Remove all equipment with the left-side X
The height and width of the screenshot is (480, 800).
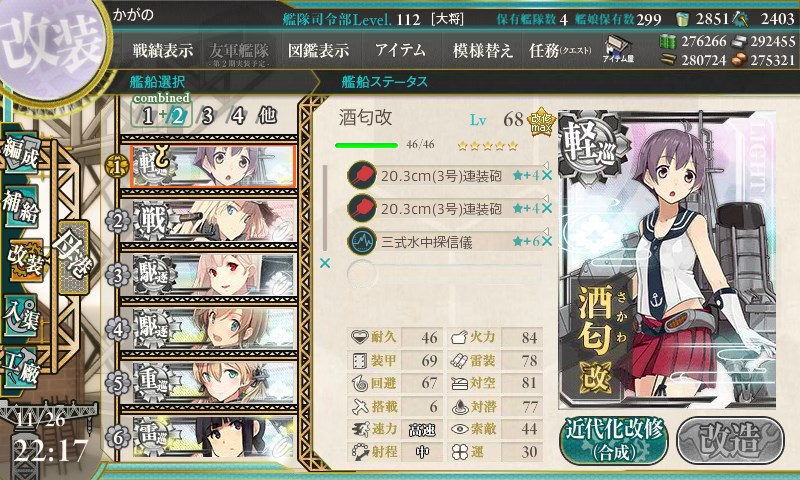tap(324, 263)
